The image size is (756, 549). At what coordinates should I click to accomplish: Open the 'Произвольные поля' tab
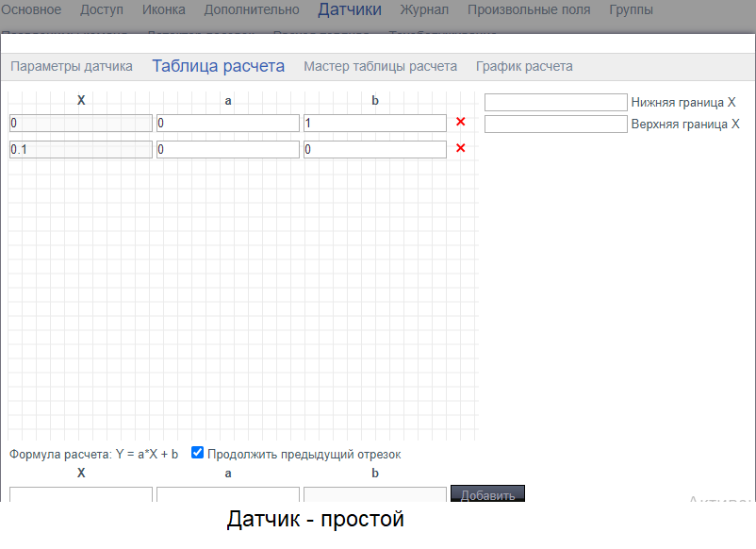pyautogui.click(x=529, y=10)
